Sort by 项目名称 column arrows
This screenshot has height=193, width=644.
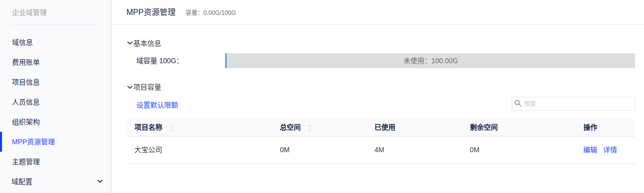171,128
